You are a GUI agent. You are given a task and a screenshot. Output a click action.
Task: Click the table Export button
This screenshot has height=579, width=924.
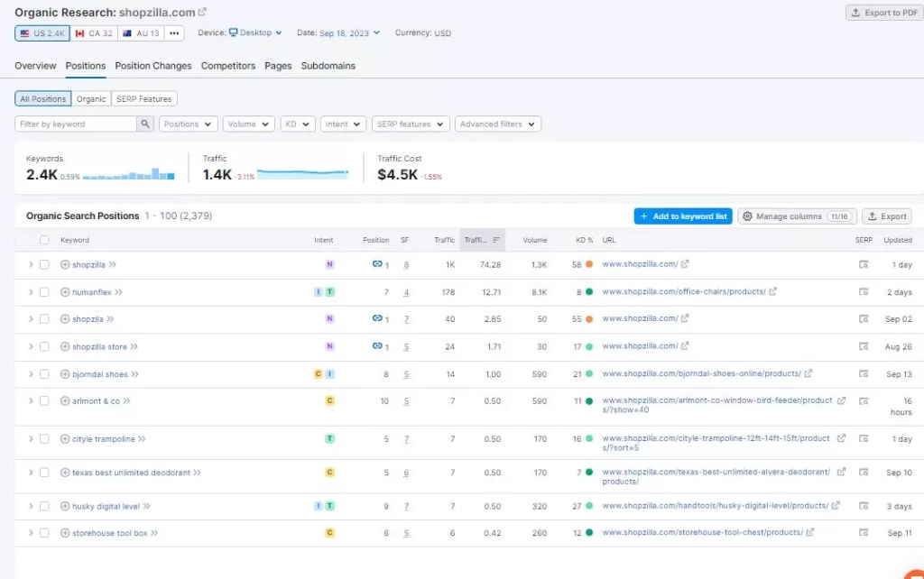point(887,216)
